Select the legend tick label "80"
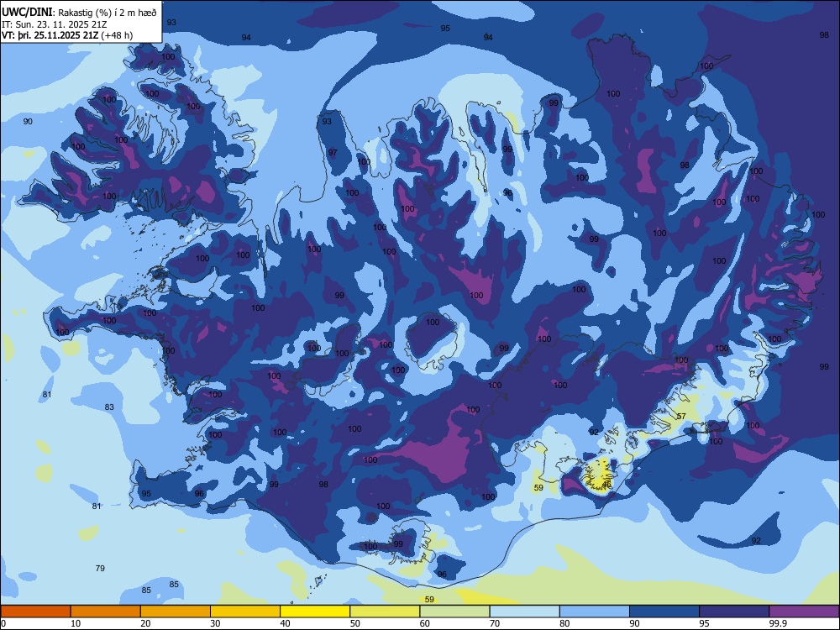The height and width of the screenshot is (630, 840). [564, 623]
